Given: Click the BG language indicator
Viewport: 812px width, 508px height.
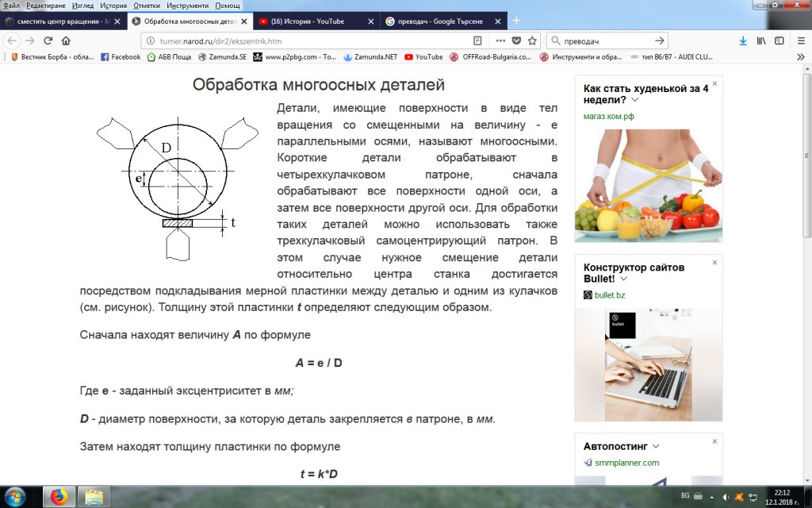Looking at the screenshot, I should (685, 496).
